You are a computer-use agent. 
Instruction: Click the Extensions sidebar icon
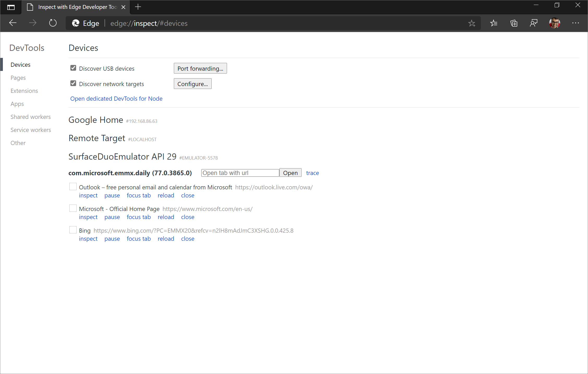(24, 91)
